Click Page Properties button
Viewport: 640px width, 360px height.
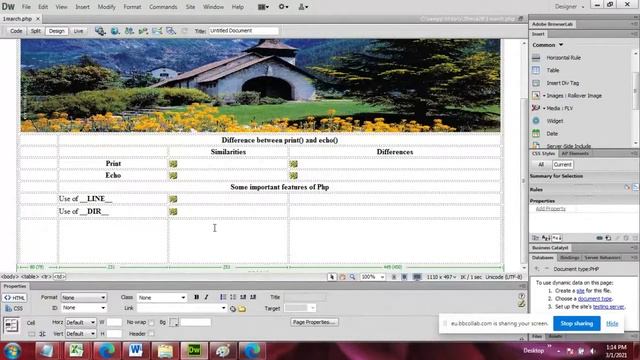pyautogui.click(x=314, y=322)
